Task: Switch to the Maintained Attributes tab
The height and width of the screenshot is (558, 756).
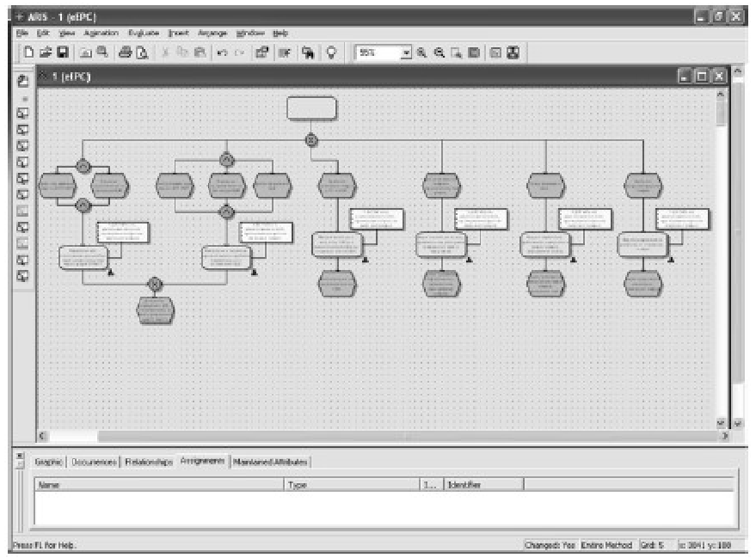Action: coord(270,462)
